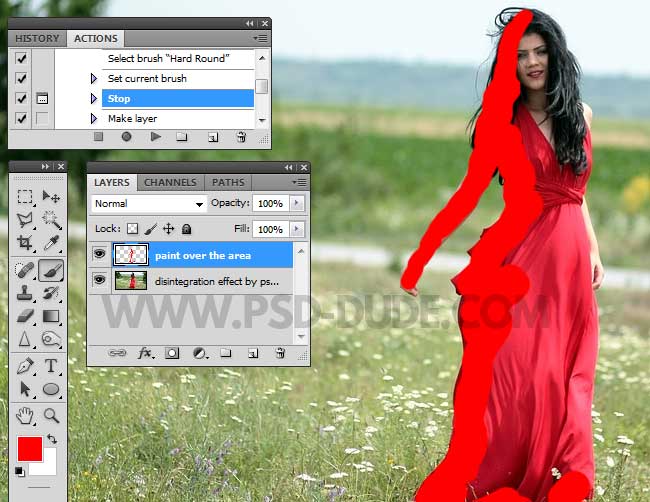Toggle lock image pixels
Image resolution: width=650 pixels, height=502 pixels.
coord(150,229)
